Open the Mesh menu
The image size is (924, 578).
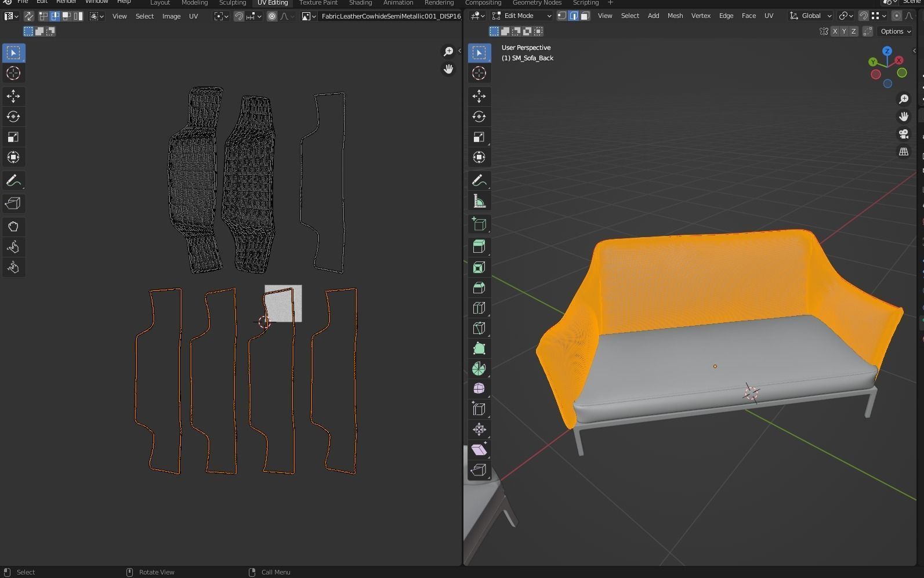tap(675, 16)
